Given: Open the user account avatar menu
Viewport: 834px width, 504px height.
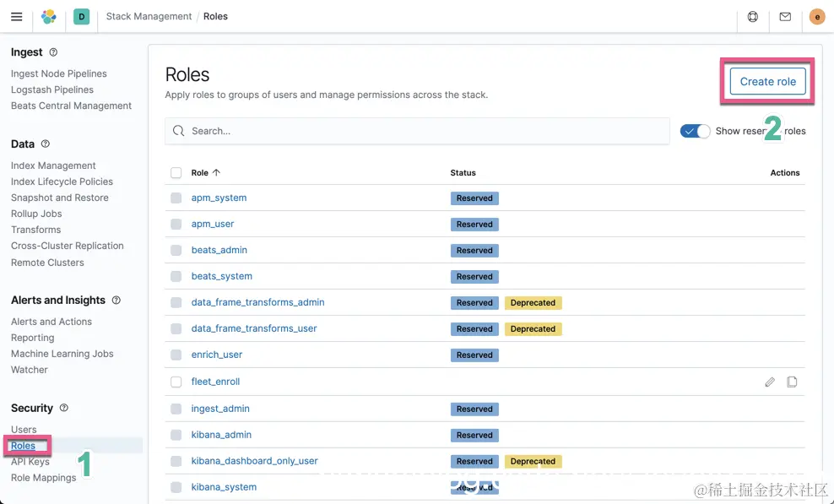Looking at the screenshot, I should point(816,16).
